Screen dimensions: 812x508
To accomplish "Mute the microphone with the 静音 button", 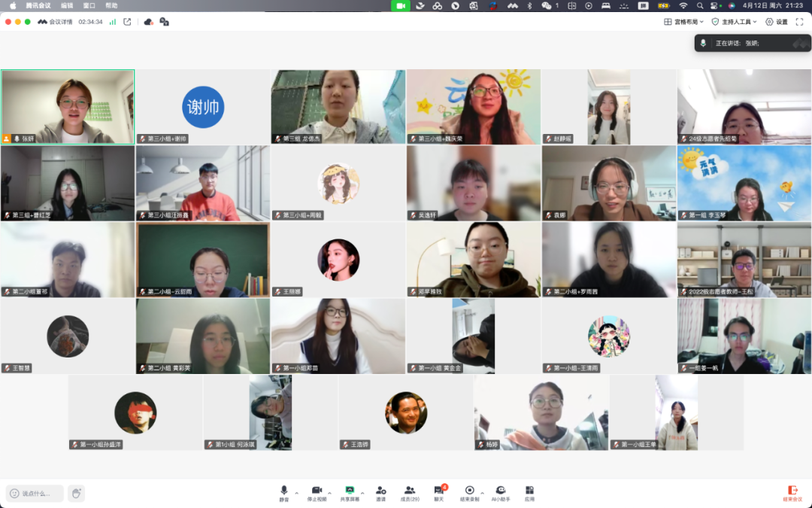I will (283, 493).
